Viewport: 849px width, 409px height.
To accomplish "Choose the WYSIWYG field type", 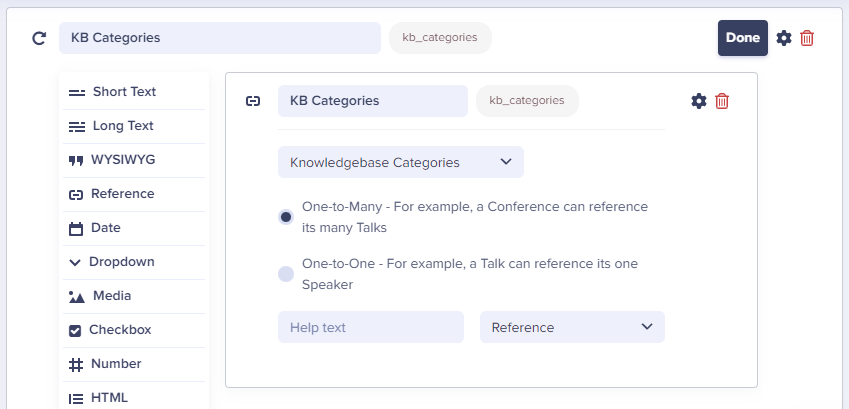I will click(134, 160).
